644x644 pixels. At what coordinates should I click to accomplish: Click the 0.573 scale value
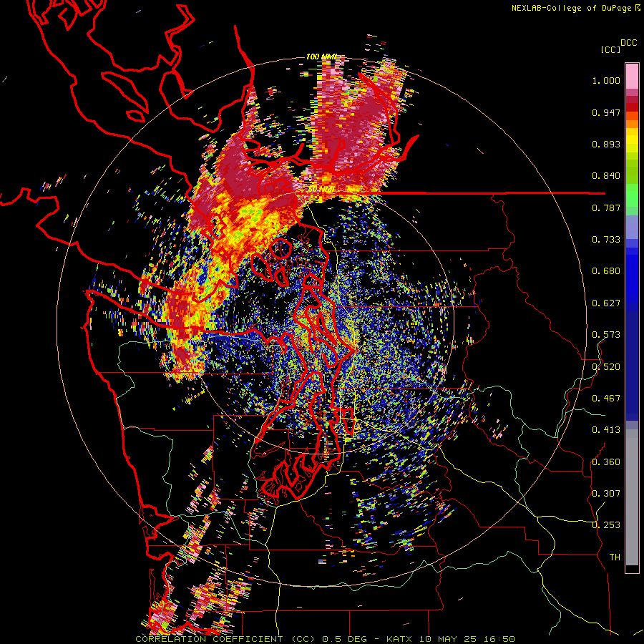[606, 335]
